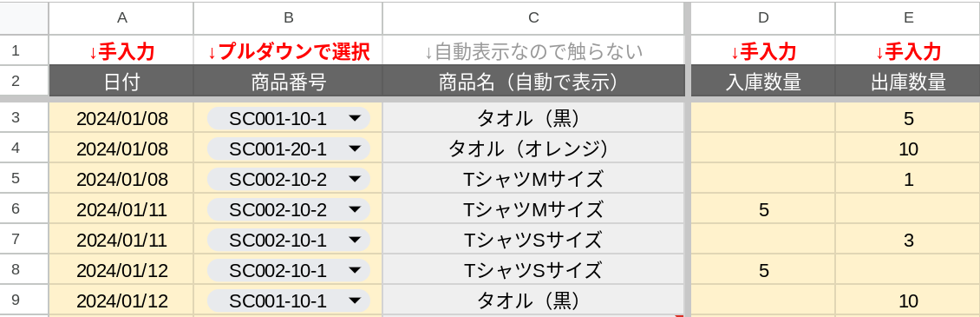Image resolution: width=980 pixels, height=317 pixels.
Task: Select the 入庫数量 header cell
Action: 762,82
